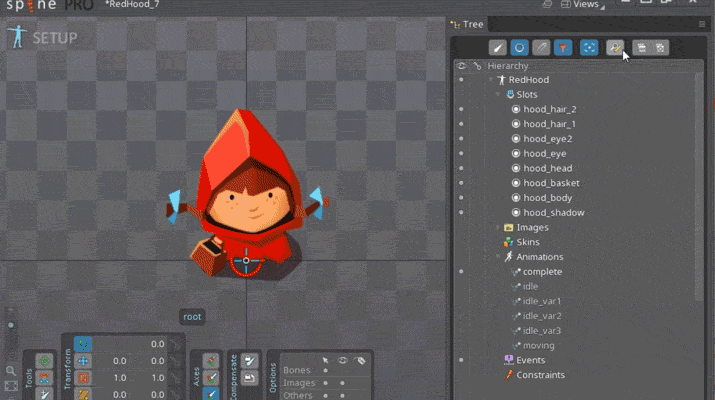Select the Skins tree node
715x400 pixels.
coord(528,242)
